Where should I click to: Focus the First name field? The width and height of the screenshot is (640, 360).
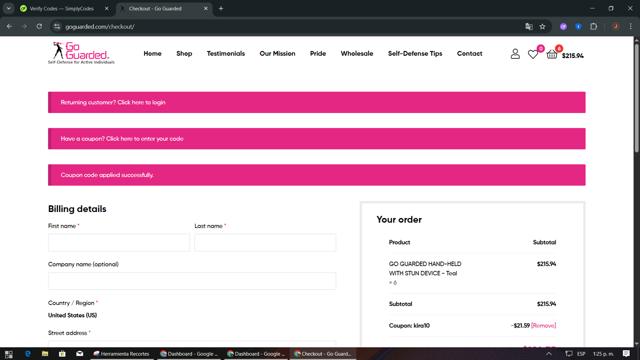click(x=119, y=242)
